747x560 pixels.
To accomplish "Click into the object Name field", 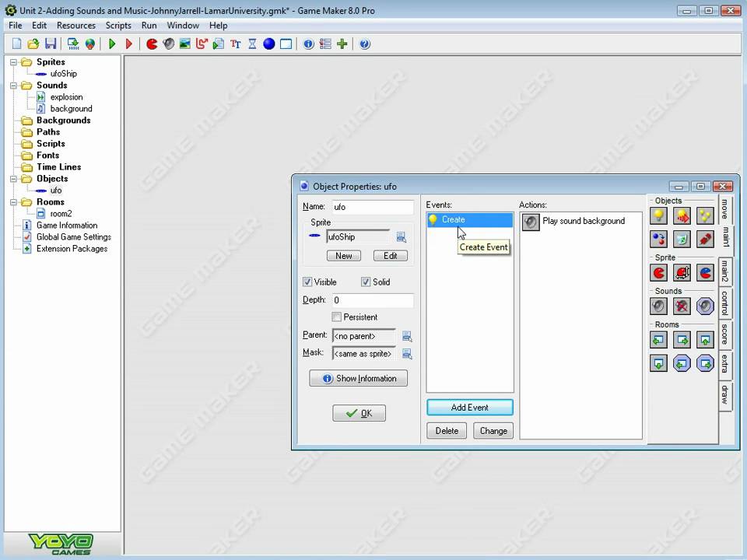I will tap(373, 207).
